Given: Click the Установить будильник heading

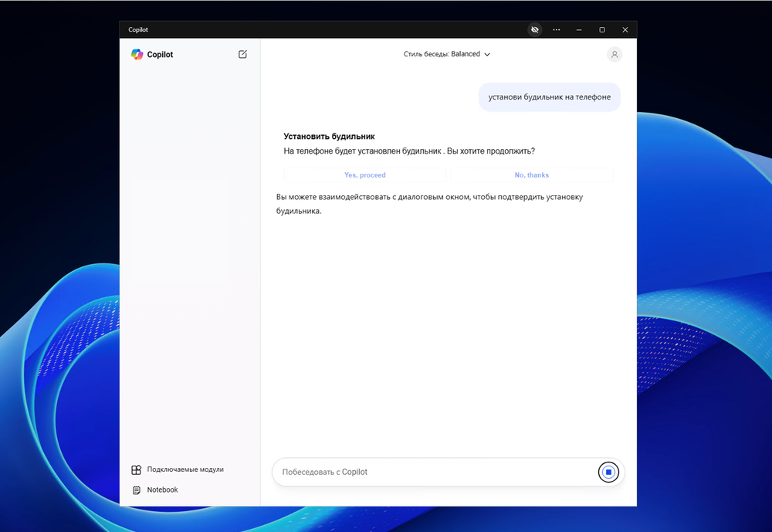Looking at the screenshot, I should pos(329,137).
